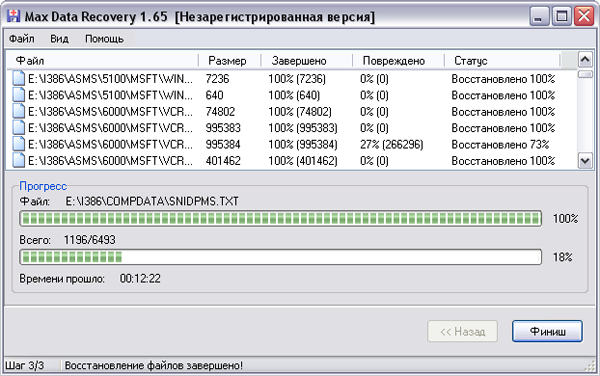Select the size value 7236
600x376 pixels.
click(217, 79)
